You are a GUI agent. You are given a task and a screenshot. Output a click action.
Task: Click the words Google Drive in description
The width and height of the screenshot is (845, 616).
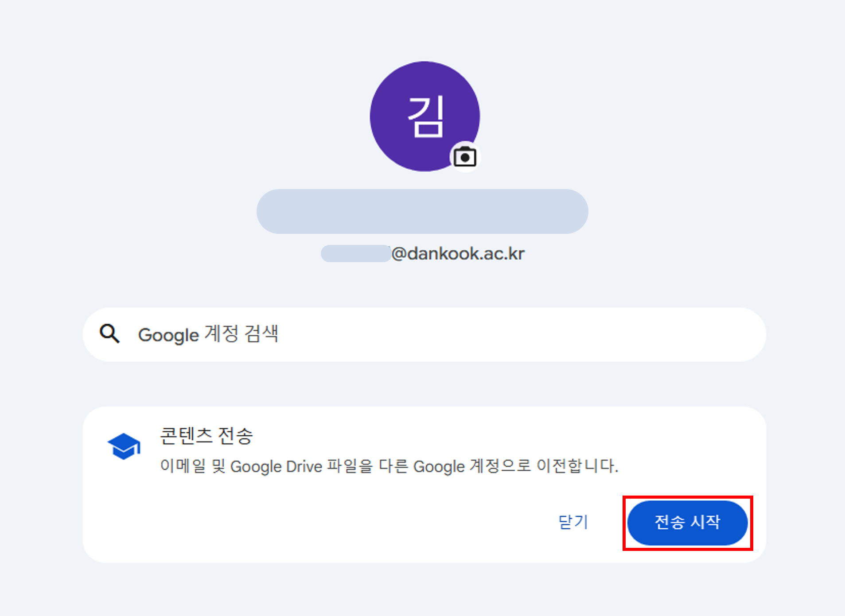tap(276, 467)
